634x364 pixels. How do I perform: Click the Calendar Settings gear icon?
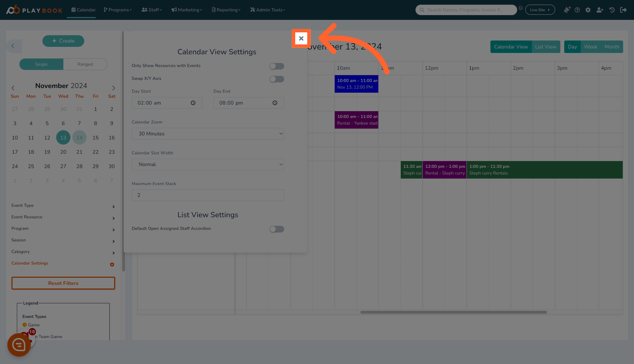tap(112, 265)
